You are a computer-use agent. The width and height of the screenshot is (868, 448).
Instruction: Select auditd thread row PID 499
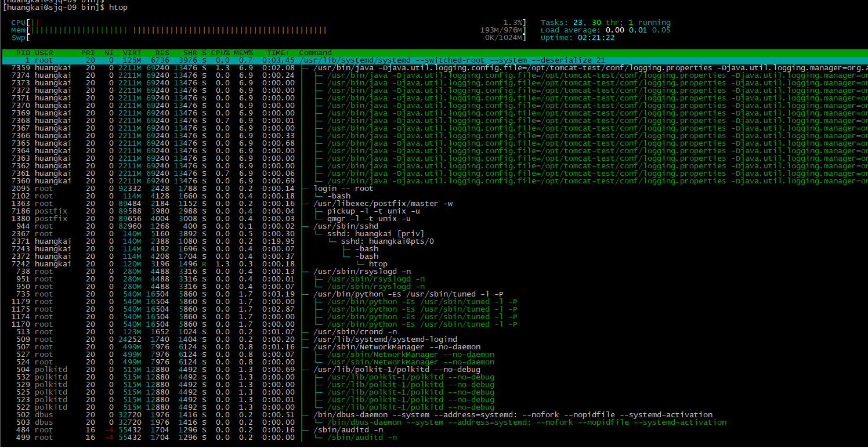(434, 438)
